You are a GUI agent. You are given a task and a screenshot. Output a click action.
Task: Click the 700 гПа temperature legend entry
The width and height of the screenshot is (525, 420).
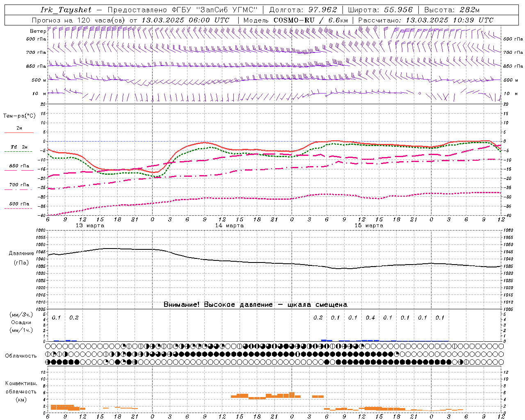pos(19,185)
